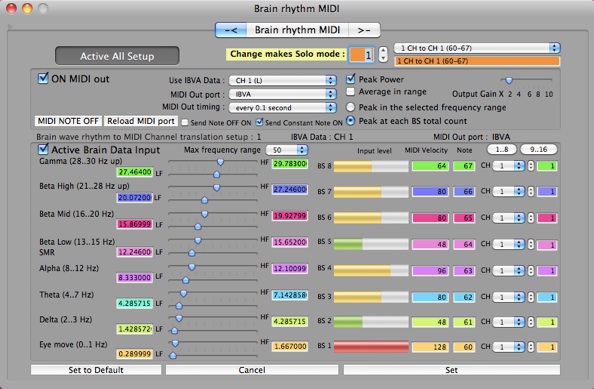Click the BS 8 Note field 67
This screenshot has width=594, height=389.
point(464,166)
